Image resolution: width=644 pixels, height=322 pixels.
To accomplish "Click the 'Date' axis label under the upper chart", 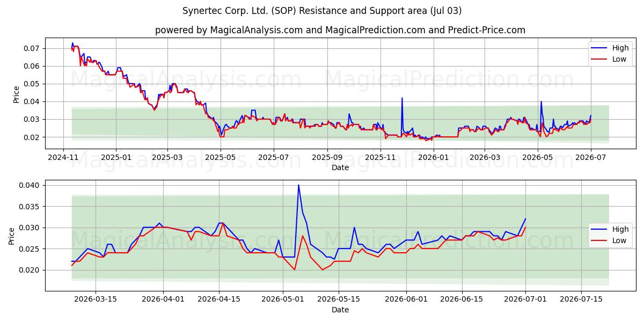I will tap(340, 167).
